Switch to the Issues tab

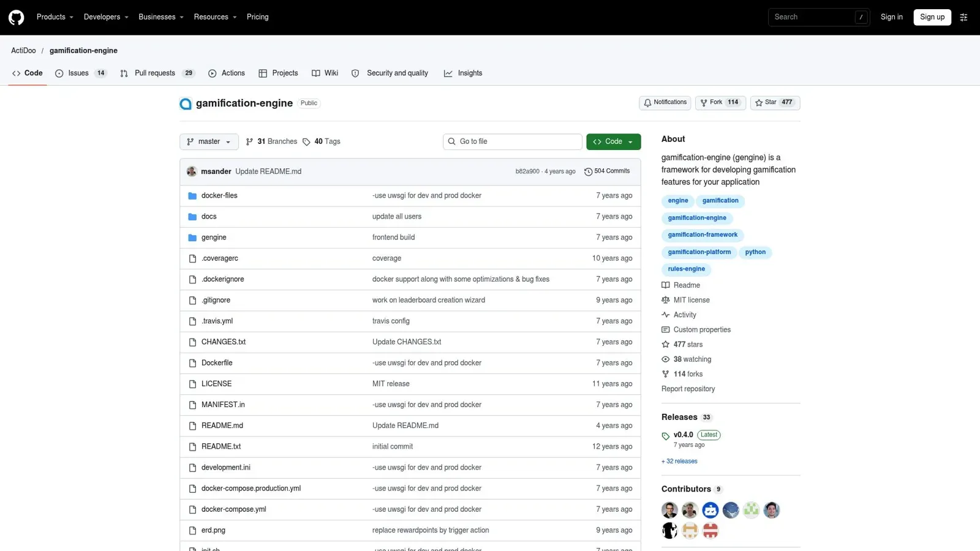click(81, 73)
